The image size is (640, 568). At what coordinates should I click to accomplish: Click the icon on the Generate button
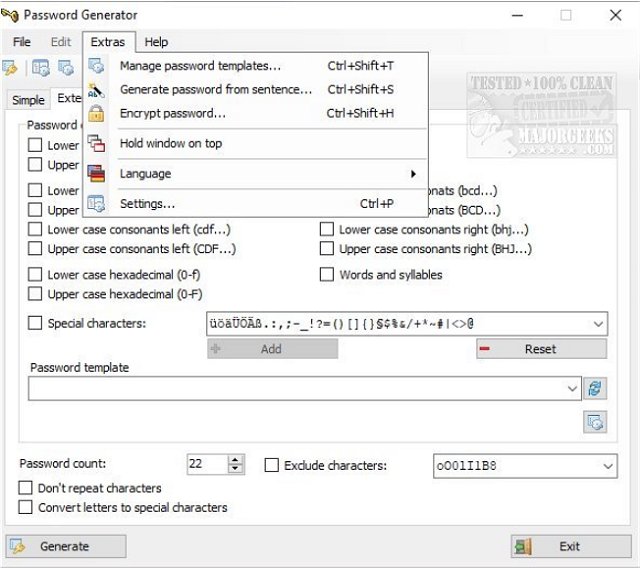[18, 546]
